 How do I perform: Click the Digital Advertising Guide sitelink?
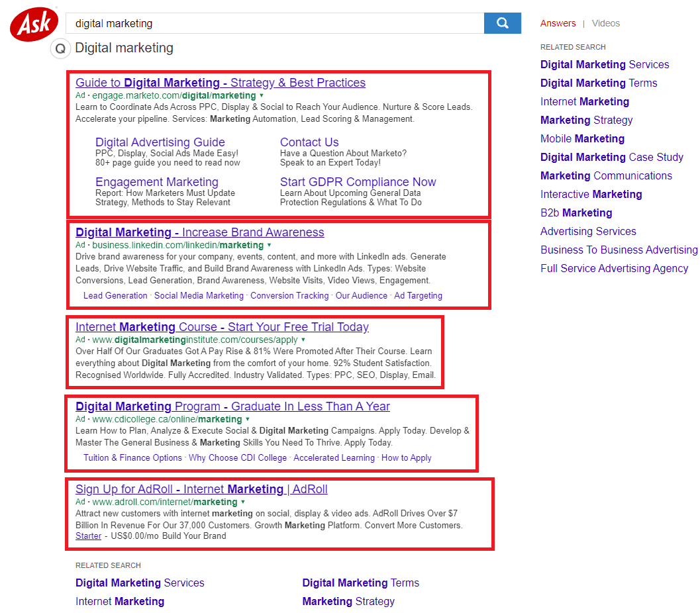pyautogui.click(x=160, y=142)
